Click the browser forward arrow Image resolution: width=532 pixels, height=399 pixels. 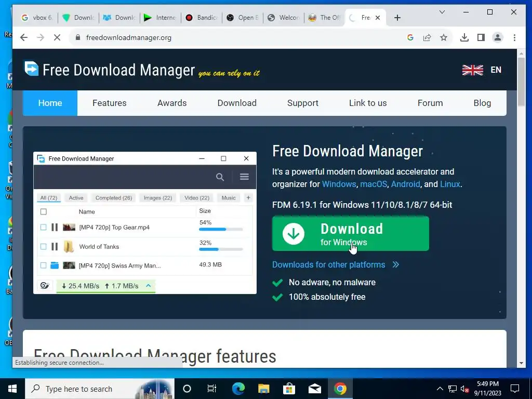(x=41, y=37)
